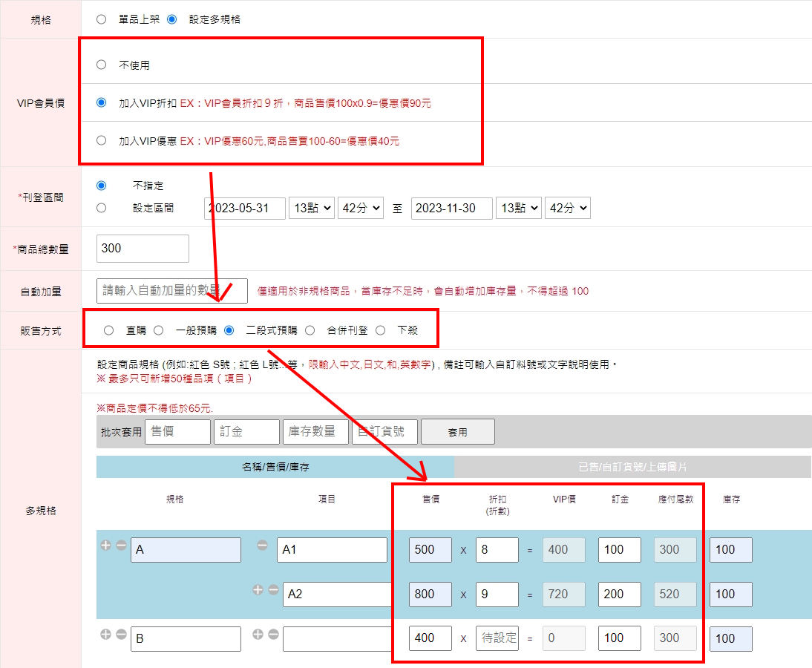812x668 pixels.
Task: Switch to 已售/自訂貨號/上傳圖片 tab
Action: coord(632,467)
